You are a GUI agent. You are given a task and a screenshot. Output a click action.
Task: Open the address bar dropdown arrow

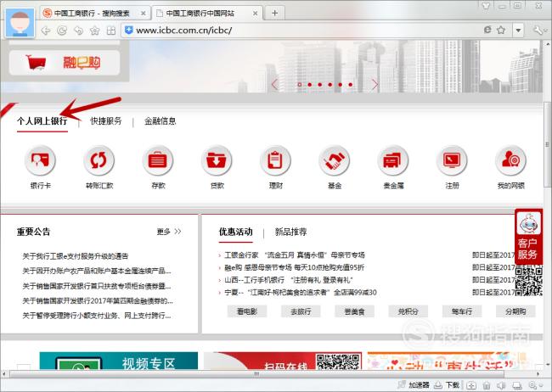click(518, 31)
